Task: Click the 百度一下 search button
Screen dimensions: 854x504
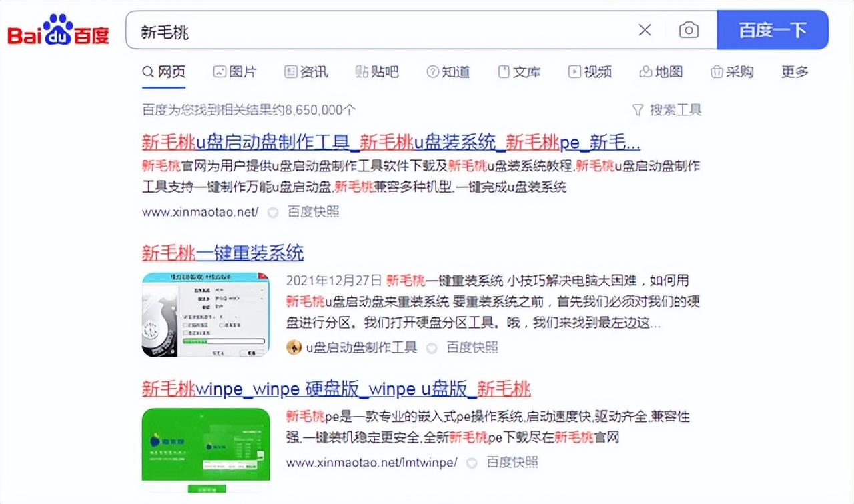Action: tap(773, 29)
